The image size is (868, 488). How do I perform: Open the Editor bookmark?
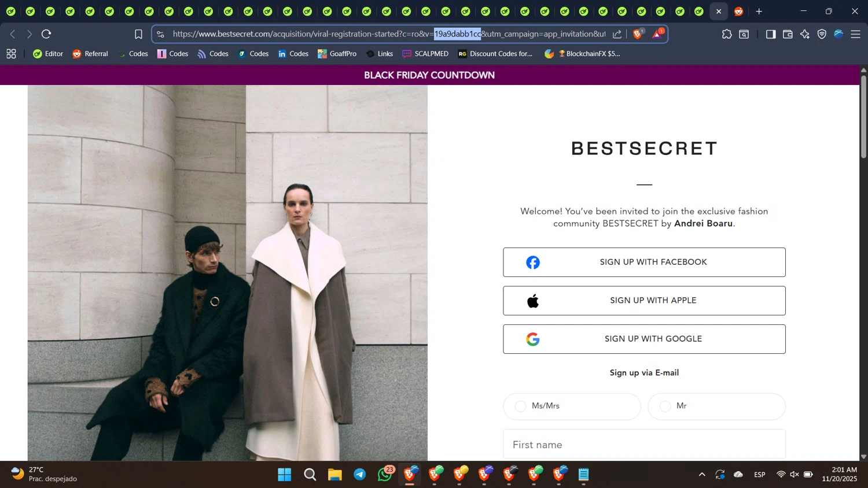tap(48, 54)
